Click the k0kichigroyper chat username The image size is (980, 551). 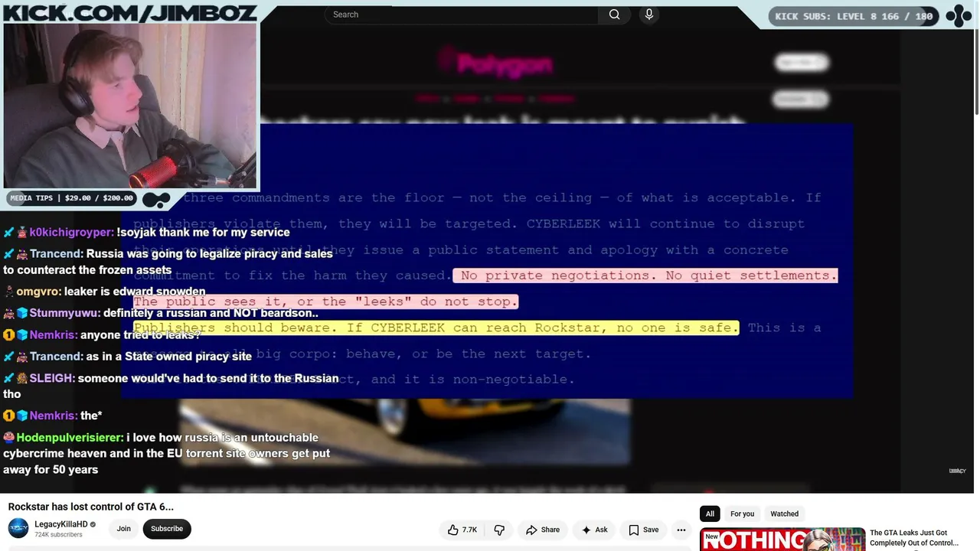(71, 233)
